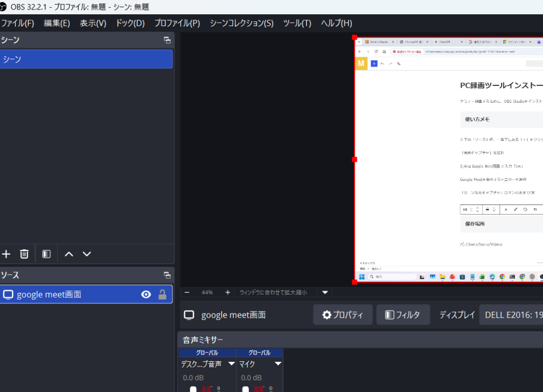The height and width of the screenshot is (392, 543).
Task: Click the /C:/Users/tsuru/Videos text in the preview
Action: 481,245
